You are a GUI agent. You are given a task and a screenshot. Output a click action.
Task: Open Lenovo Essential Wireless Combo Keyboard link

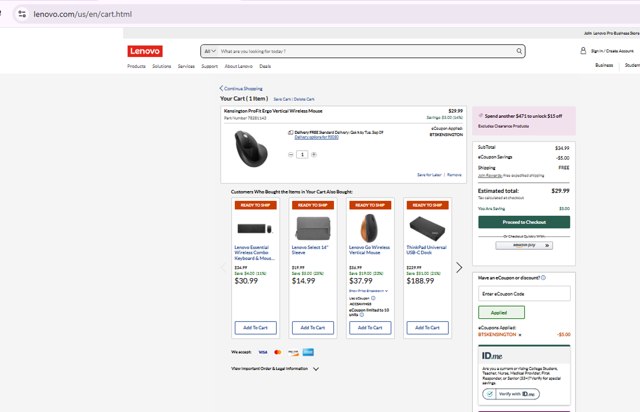254,253
